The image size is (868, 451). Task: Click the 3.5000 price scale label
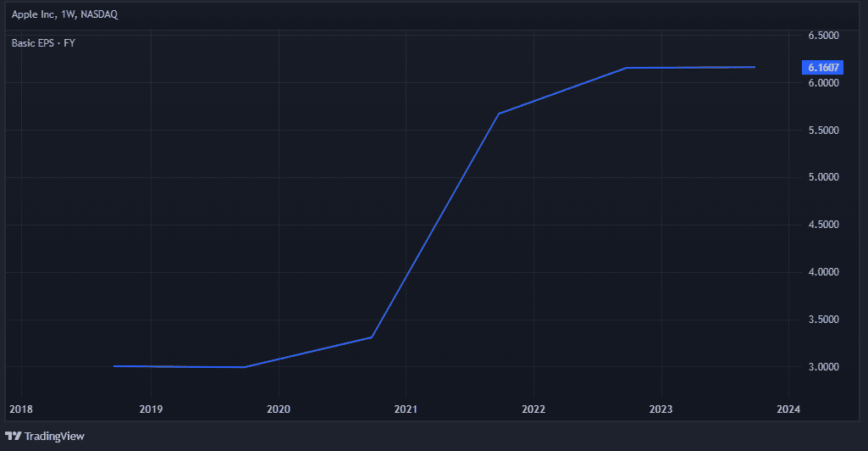(823, 320)
